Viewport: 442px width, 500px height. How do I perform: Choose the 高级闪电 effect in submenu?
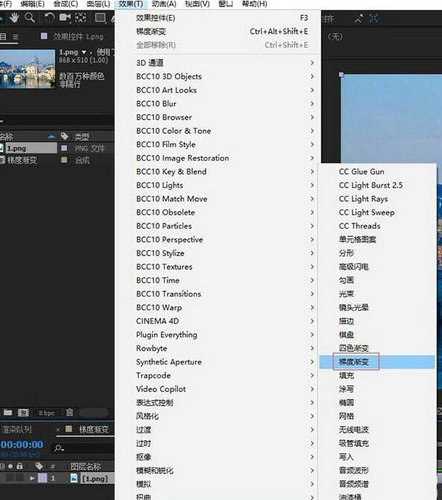(378, 267)
